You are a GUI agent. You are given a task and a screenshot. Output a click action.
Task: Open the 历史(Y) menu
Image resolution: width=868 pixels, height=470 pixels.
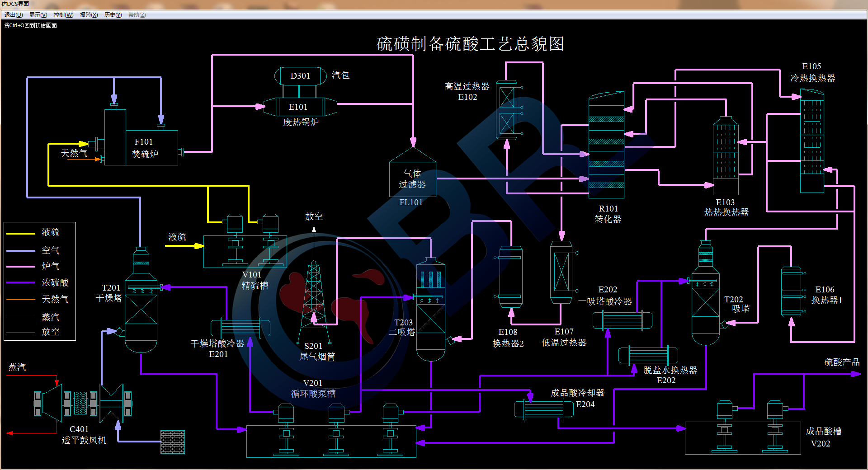pyautogui.click(x=113, y=15)
